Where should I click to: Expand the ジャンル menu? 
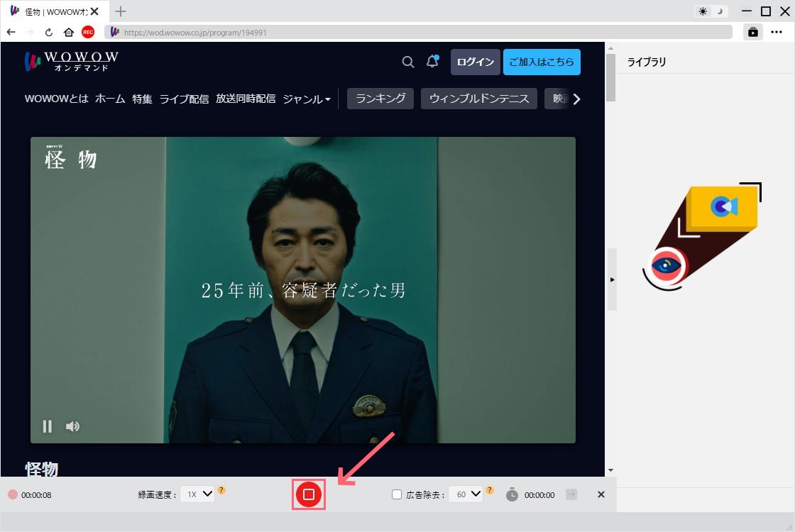pos(306,99)
